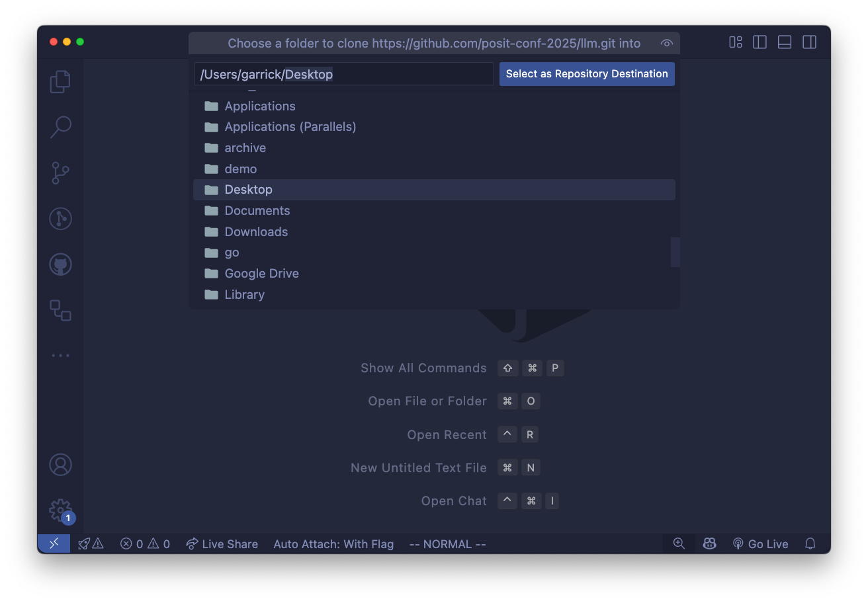Open the notifications bell in status bar

pyautogui.click(x=810, y=543)
